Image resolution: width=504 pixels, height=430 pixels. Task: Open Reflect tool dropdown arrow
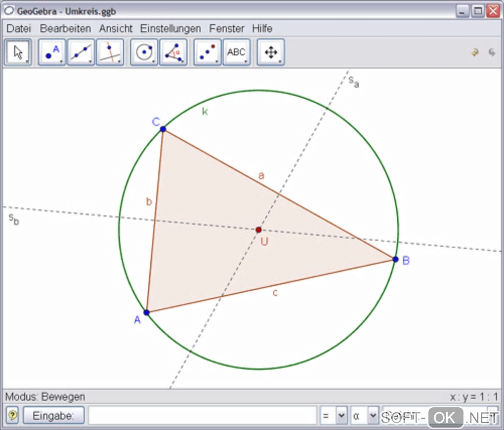216,61
